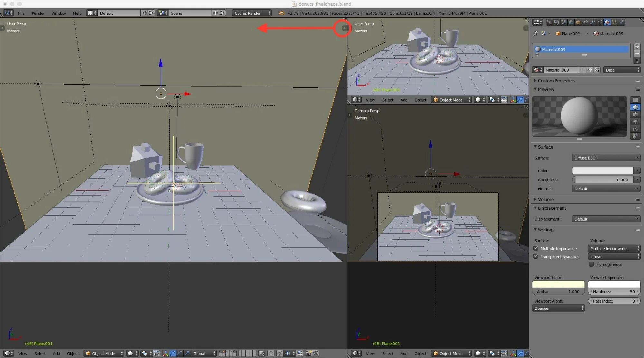
Task: Enable the Homogeneous volume checkbox
Action: coord(592,264)
